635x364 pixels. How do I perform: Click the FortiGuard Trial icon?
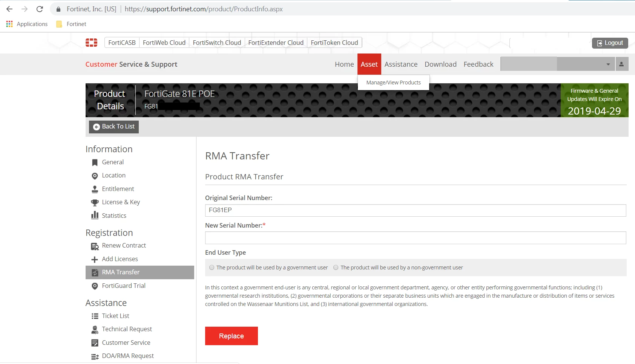pyautogui.click(x=95, y=286)
